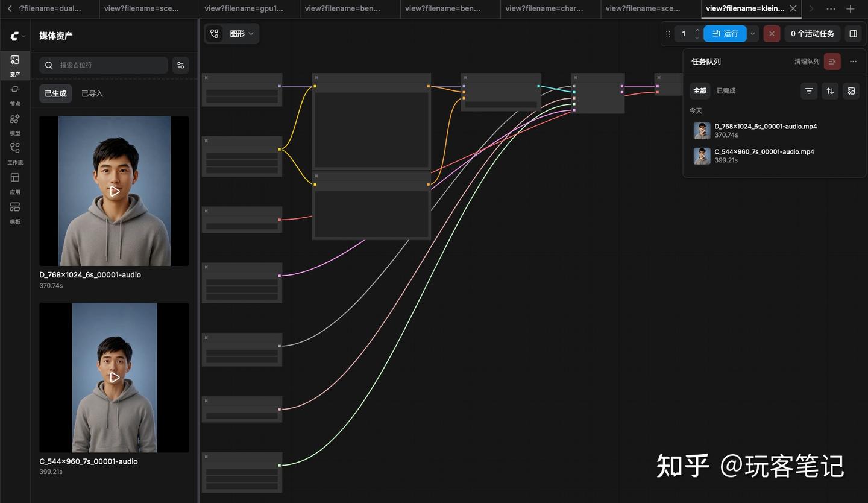Close the view?filename=klein tab
Screen dimensions: 868x503
tap(793, 8)
